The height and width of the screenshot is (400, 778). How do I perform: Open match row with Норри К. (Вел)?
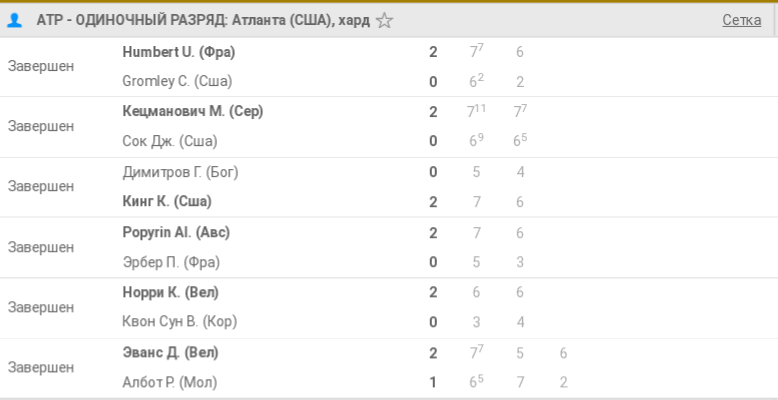coord(389,308)
